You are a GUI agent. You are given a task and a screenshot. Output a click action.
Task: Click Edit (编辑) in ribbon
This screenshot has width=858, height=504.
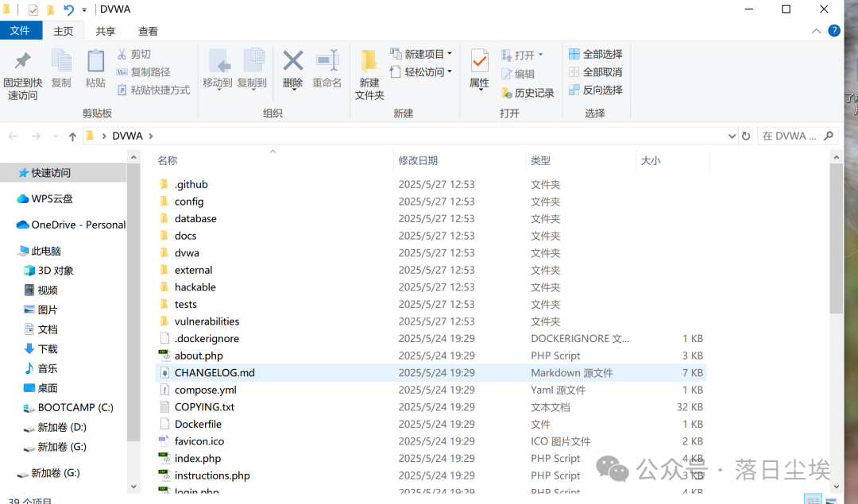click(518, 74)
